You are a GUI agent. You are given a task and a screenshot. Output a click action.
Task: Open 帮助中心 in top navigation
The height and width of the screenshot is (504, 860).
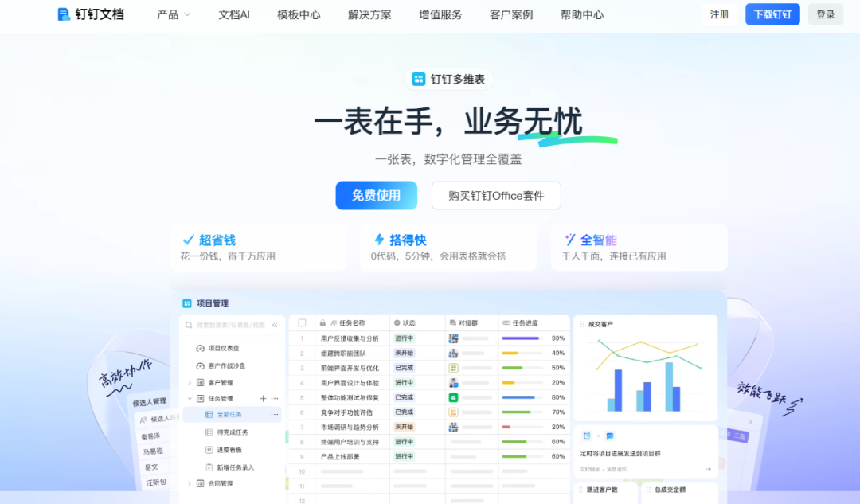tap(582, 15)
